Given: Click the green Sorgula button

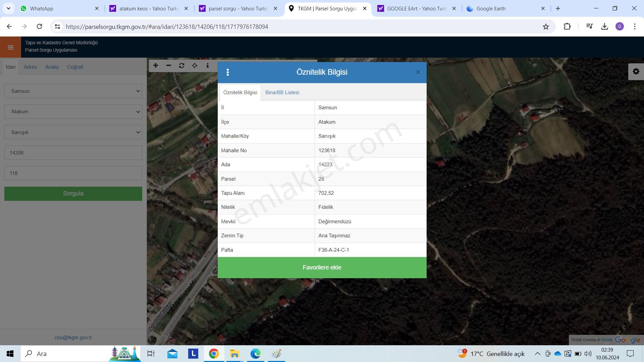Looking at the screenshot, I should [x=73, y=194].
